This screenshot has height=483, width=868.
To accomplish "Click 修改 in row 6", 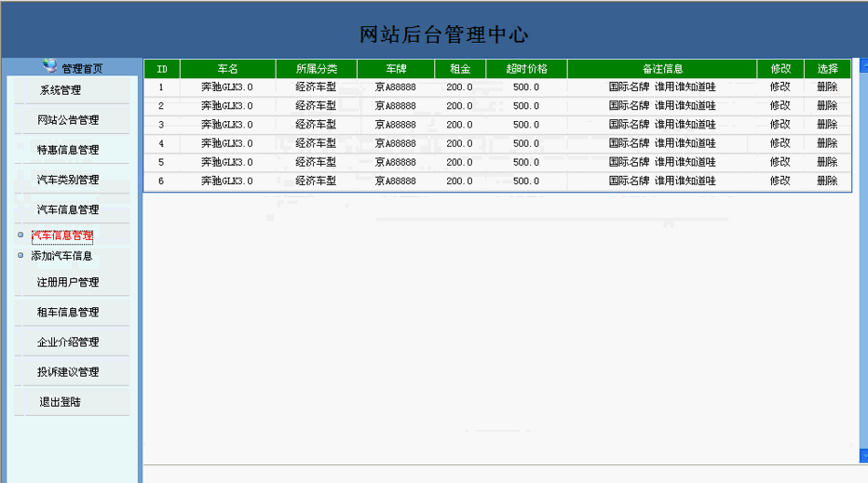I will [x=780, y=181].
